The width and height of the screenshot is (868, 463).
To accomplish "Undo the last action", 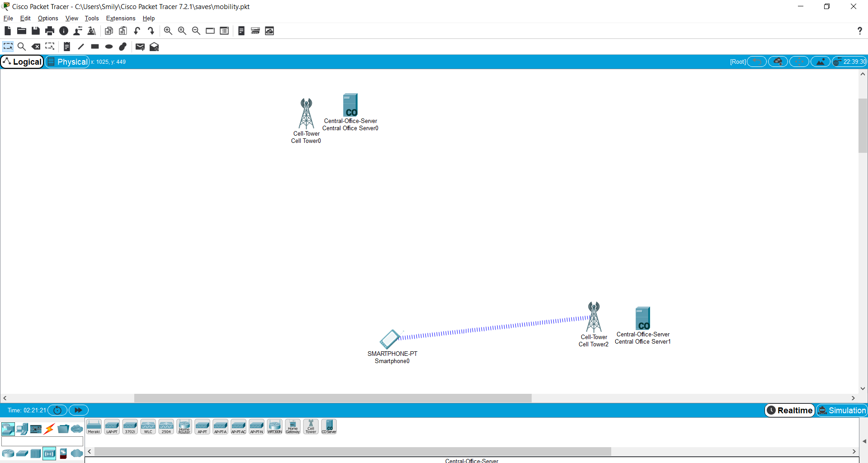I will [137, 31].
